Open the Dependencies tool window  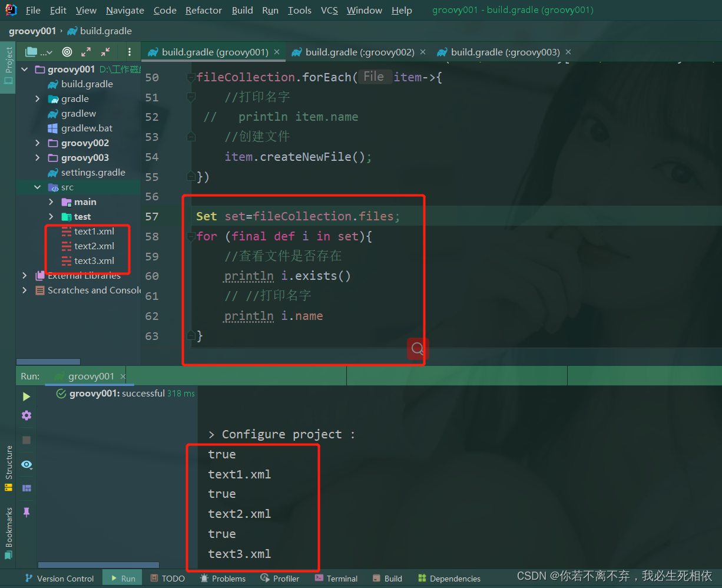coord(449,578)
